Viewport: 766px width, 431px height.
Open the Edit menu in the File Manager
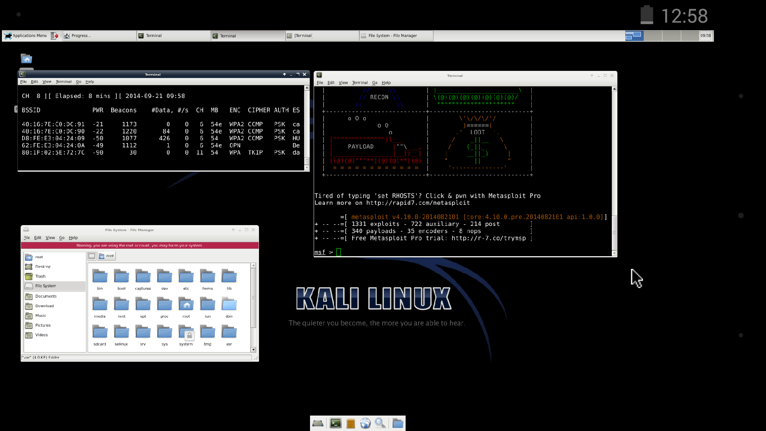38,237
